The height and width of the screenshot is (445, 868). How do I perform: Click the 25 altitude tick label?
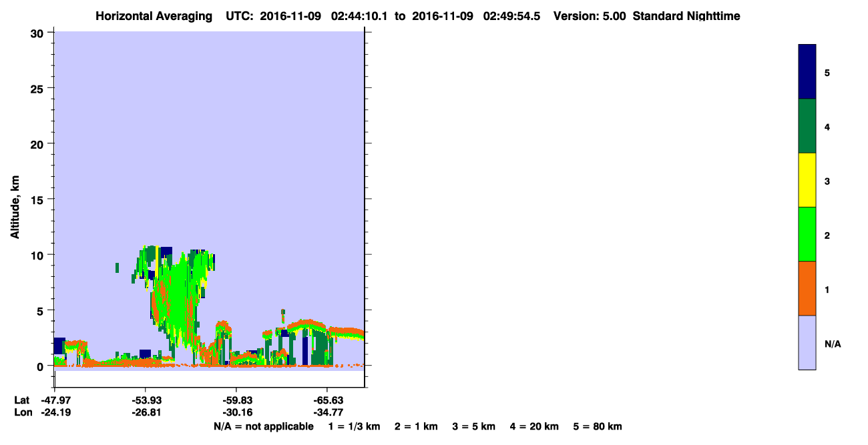tap(37, 88)
